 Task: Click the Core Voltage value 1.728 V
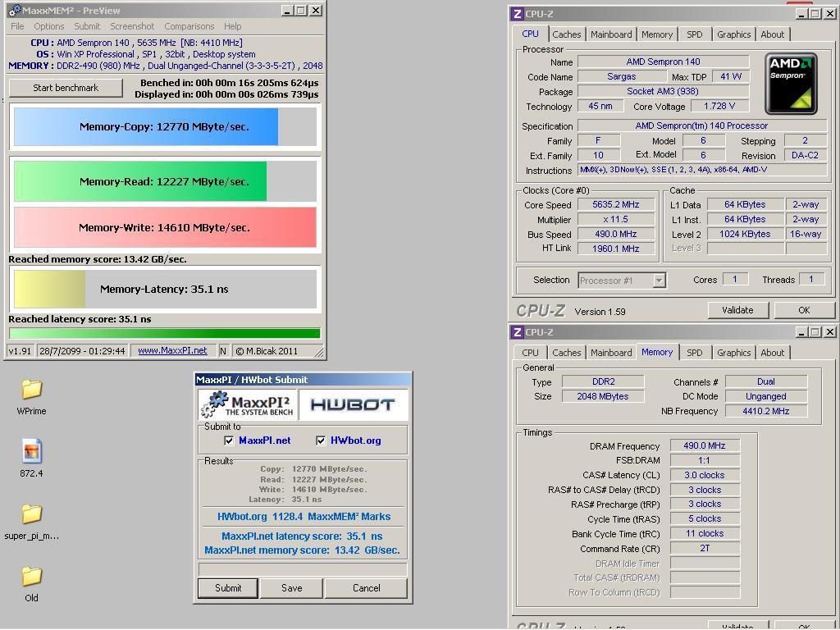[719, 106]
